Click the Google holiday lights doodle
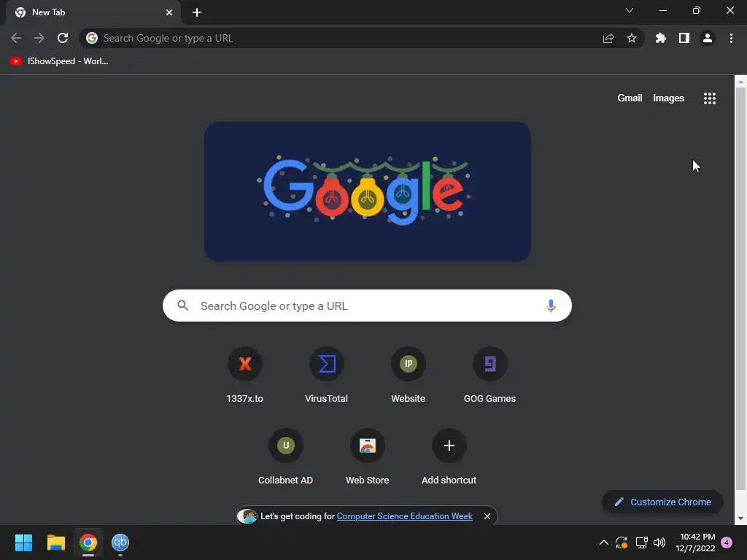This screenshot has height=560, width=747. click(x=368, y=192)
